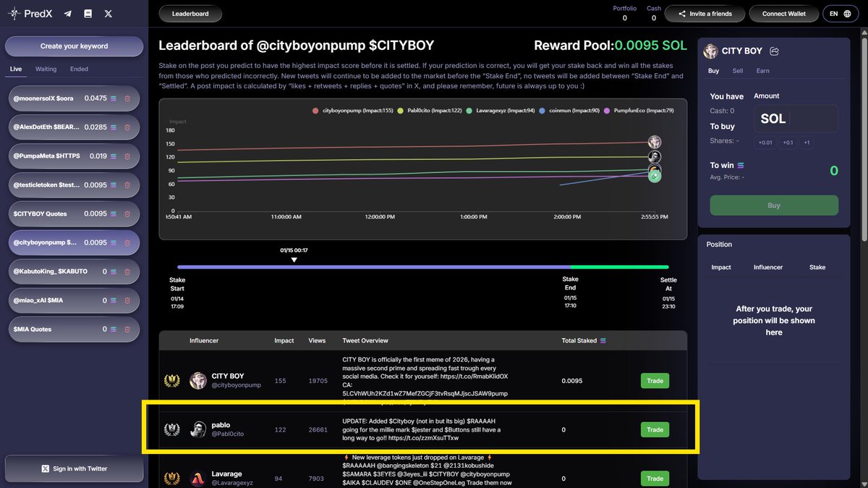
Task: Delete the $CITYBOY Quotes keyword
Action: coord(127,214)
